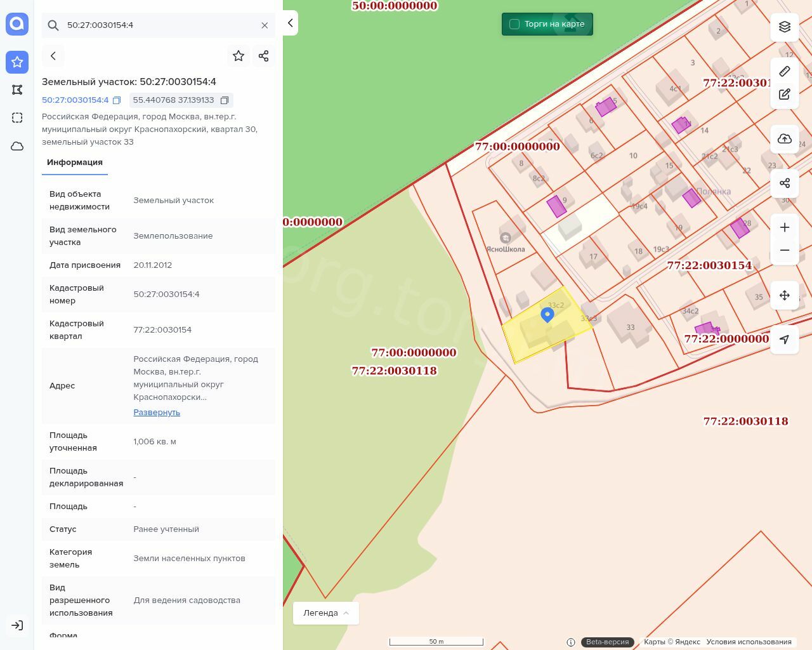Open the login icon in sidebar
812x650 pixels.
click(17, 625)
